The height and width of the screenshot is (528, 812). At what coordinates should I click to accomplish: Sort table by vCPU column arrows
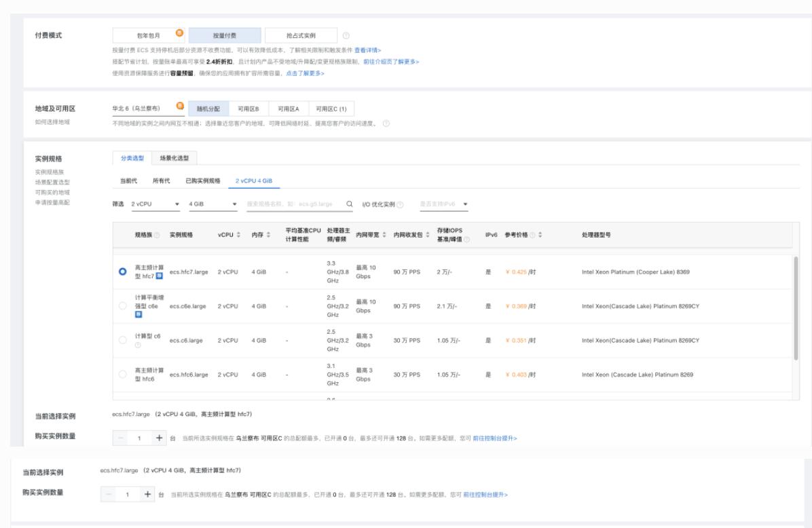click(238, 235)
